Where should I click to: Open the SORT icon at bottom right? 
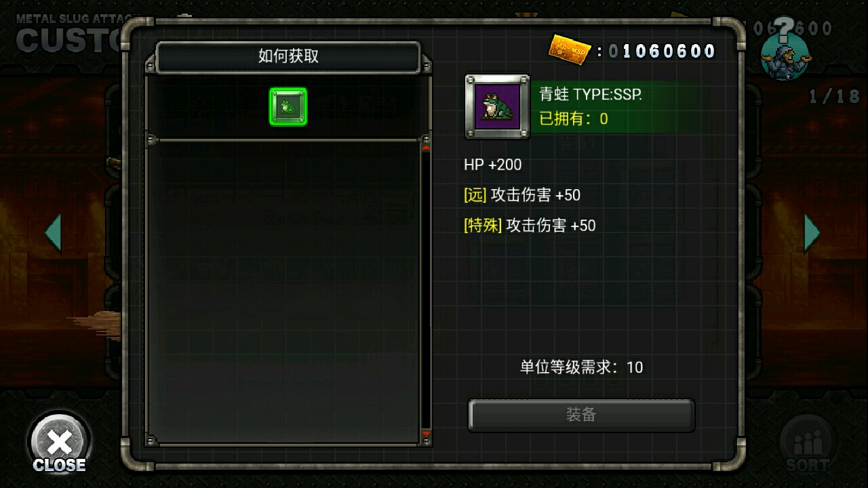808,446
